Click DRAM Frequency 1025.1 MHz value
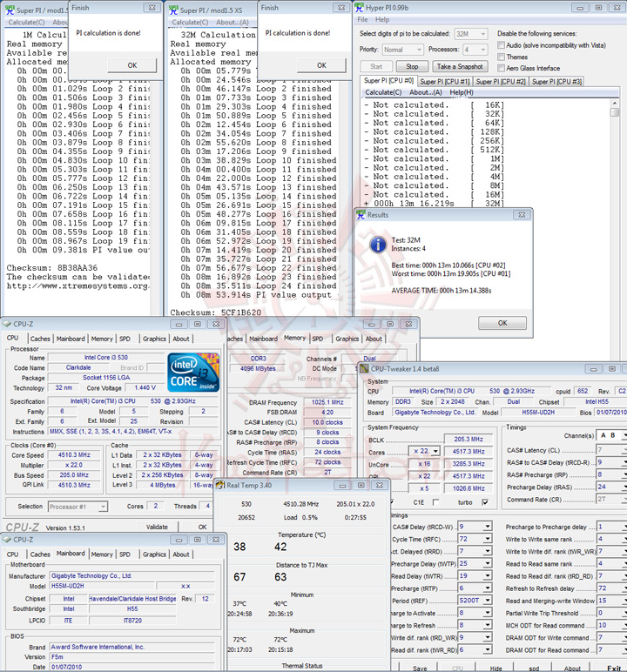 pyautogui.click(x=327, y=402)
